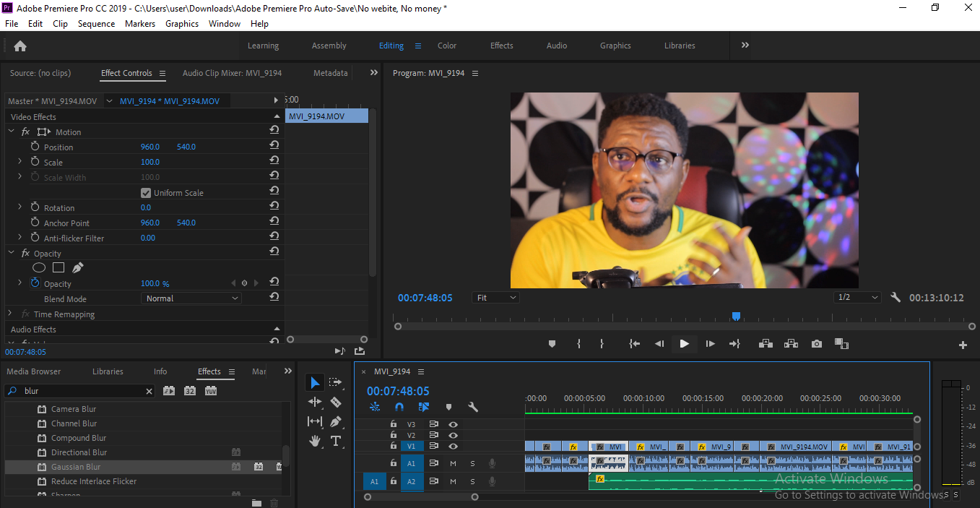Add Marker in Program monitor
The width and height of the screenshot is (980, 508).
pyautogui.click(x=552, y=344)
